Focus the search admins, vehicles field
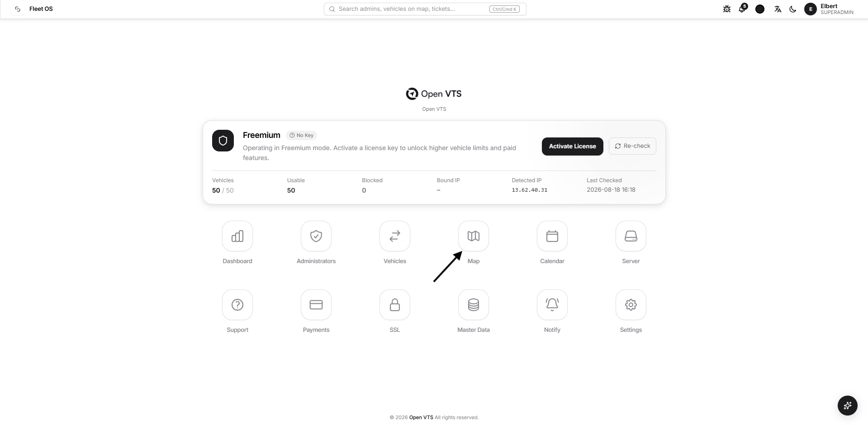This screenshot has height=425, width=868. point(425,9)
